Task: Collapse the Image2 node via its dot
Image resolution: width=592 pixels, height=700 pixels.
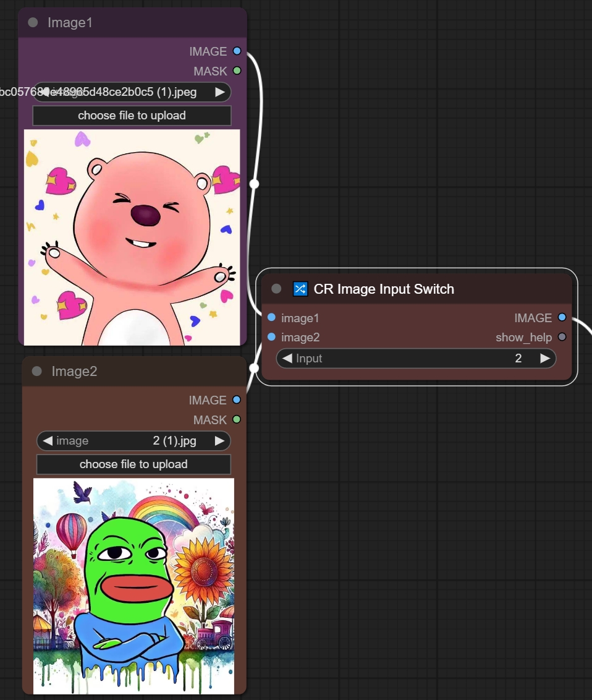Action: [x=36, y=371]
